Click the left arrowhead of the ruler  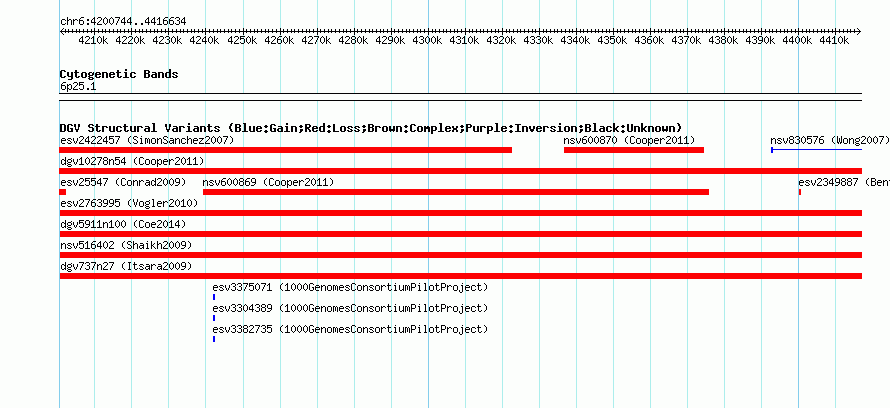[62, 31]
